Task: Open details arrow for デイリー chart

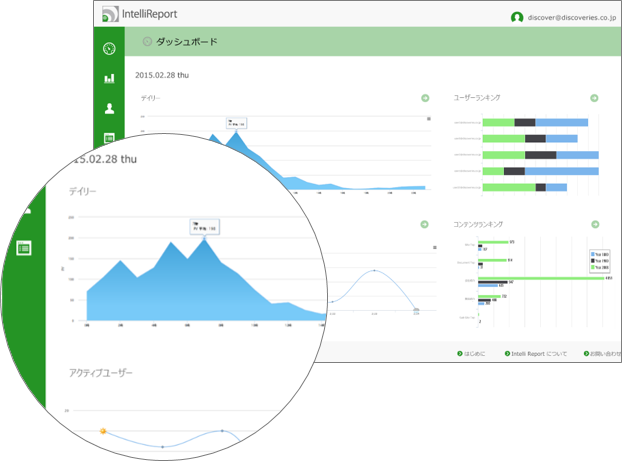Action: click(425, 98)
